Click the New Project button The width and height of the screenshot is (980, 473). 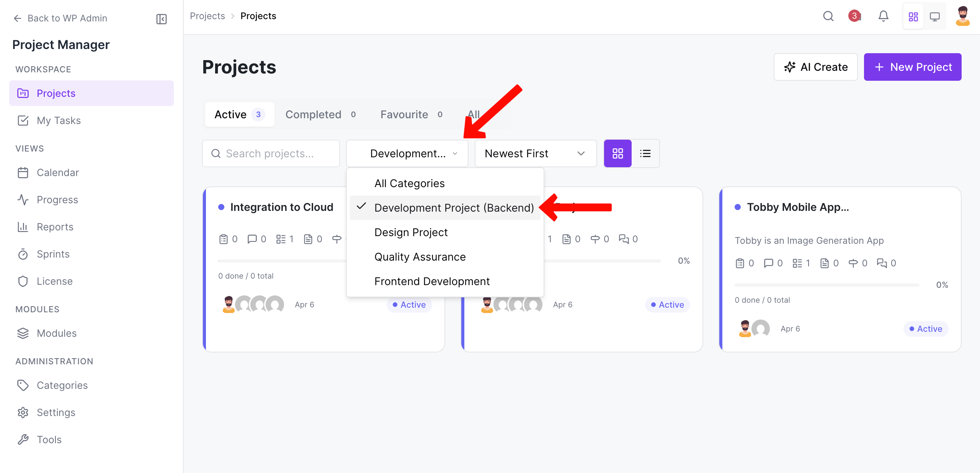(913, 67)
